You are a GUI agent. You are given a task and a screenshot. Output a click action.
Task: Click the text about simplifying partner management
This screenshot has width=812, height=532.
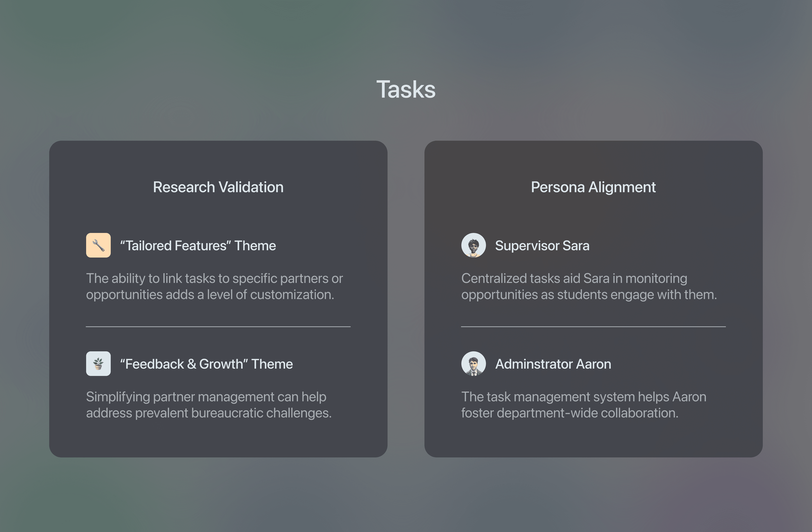pos(209,405)
